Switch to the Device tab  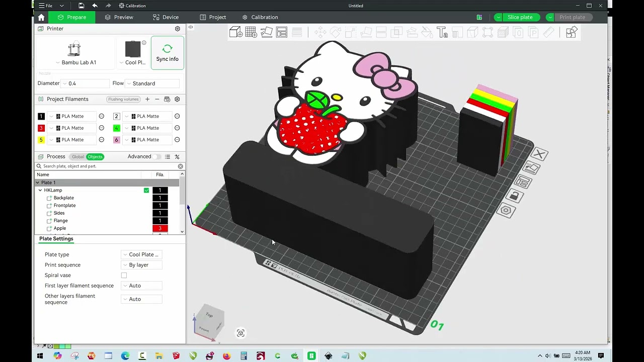[166, 17]
